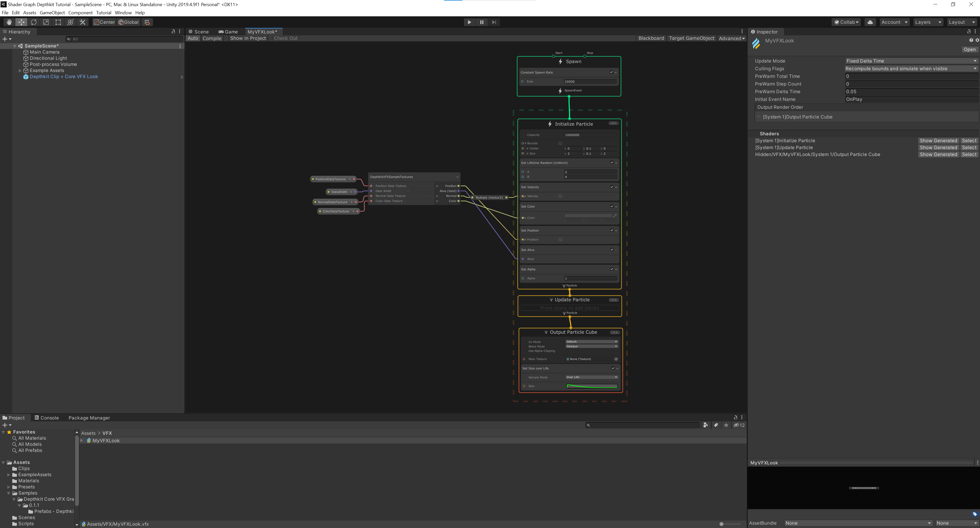This screenshot has height=528, width=980.
Task: Click the Pause button in the toolbar
Action: coord(482,22)
